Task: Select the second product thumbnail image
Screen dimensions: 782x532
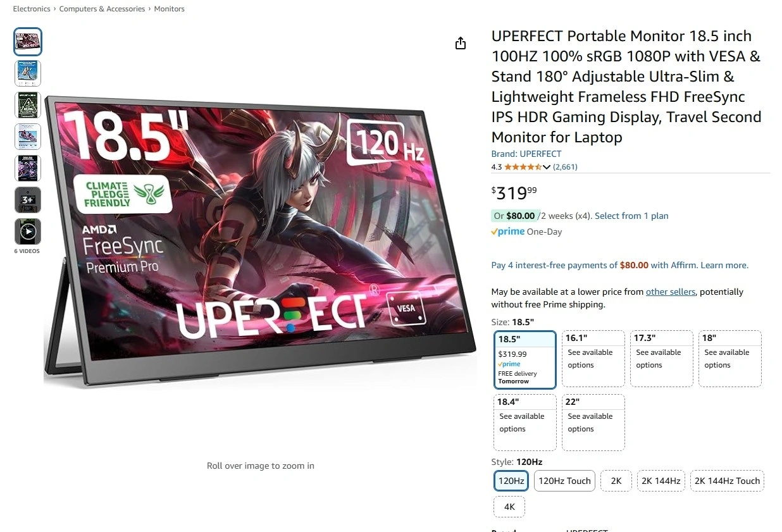Action: tap(28, 73)
